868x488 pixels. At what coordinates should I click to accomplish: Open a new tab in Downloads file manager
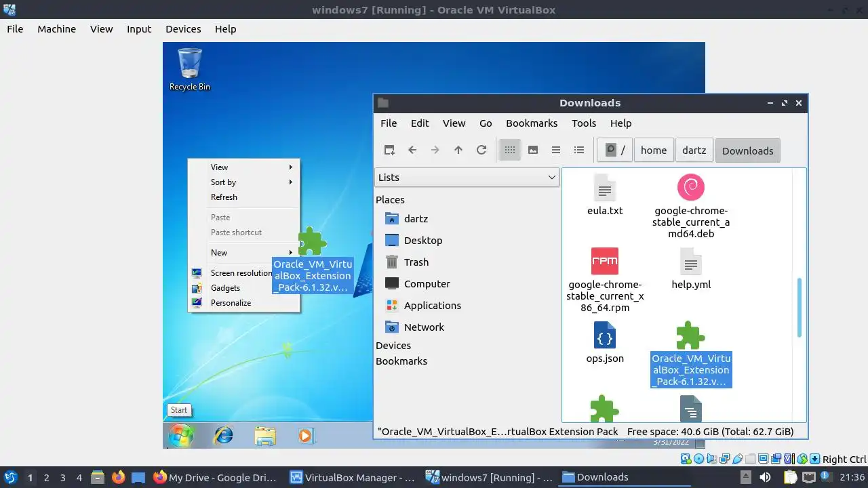coord(389,150)
